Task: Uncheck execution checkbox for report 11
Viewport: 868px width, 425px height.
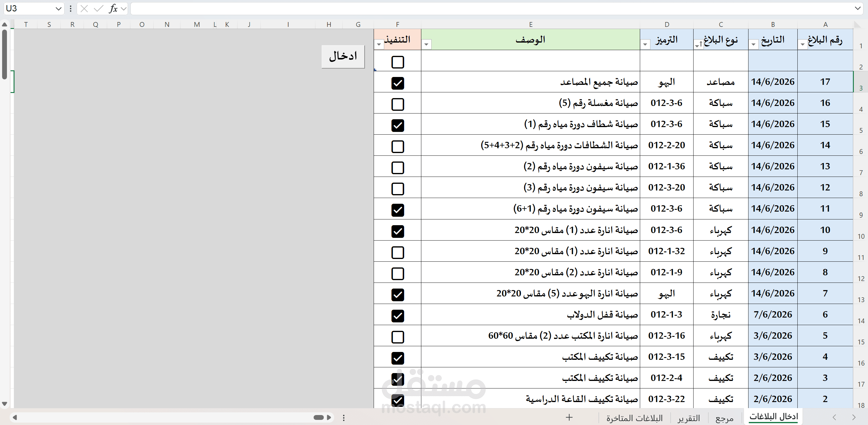Action: pos(397,210)
